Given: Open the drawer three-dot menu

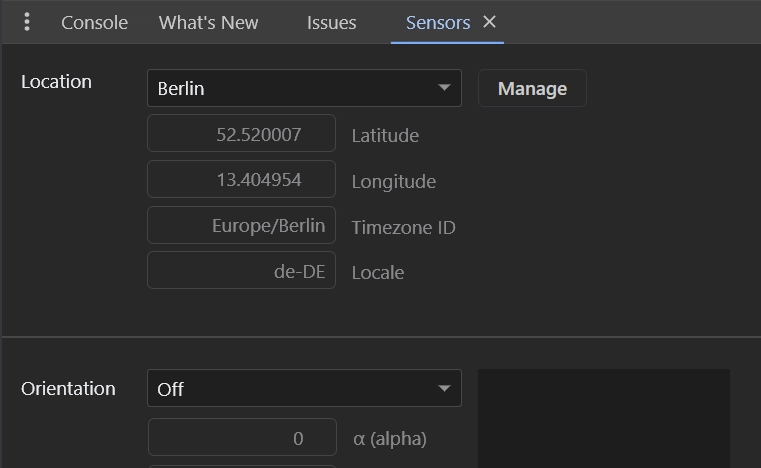Looking at the screenshot, I should pyautogui.click(x=27, y=22).
